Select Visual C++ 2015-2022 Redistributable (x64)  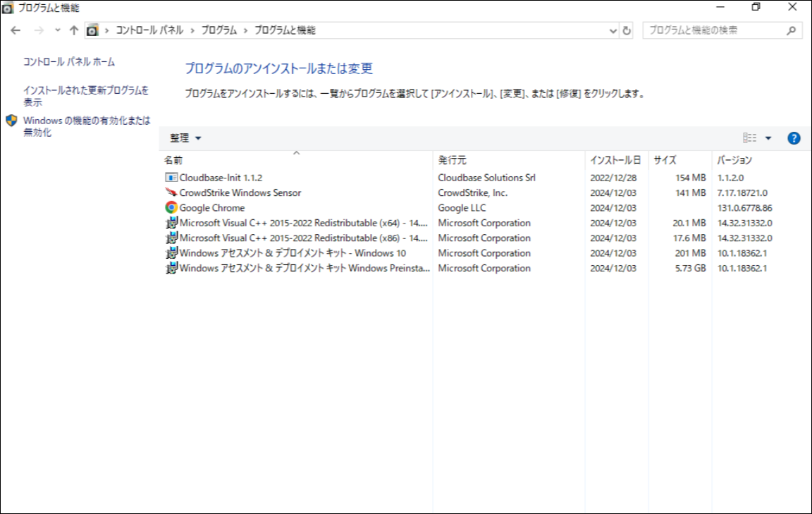pyautogui.click(x=304, y=223)
